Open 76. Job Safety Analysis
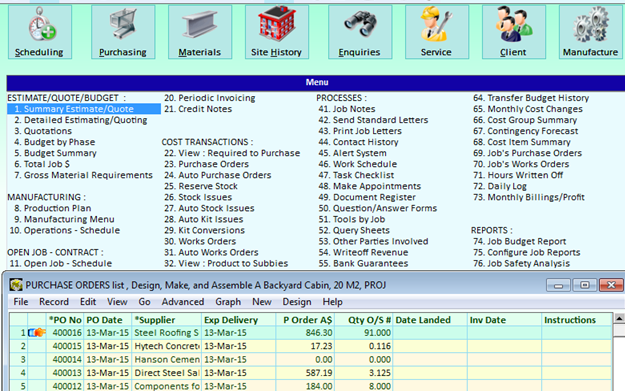 click(522, 263)
